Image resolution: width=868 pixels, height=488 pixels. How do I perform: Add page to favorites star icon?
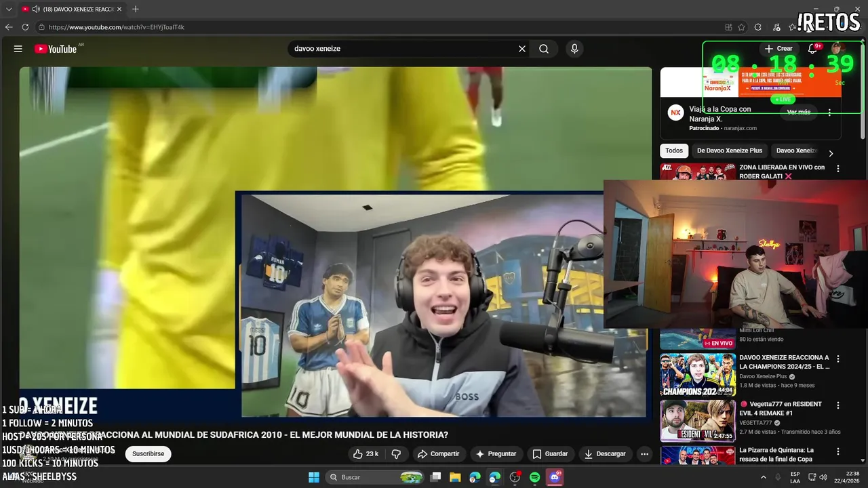tap(741, 27)
